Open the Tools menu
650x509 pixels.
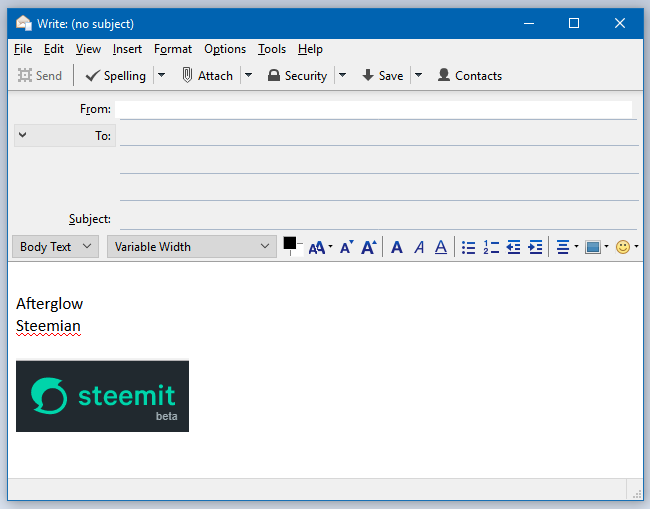pos(272,49)
